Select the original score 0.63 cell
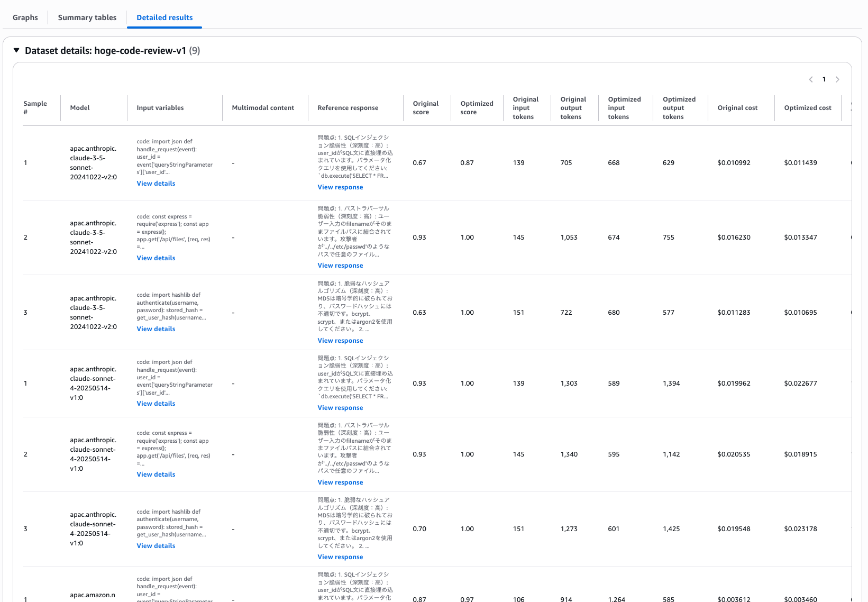 (x=419, y=313)
